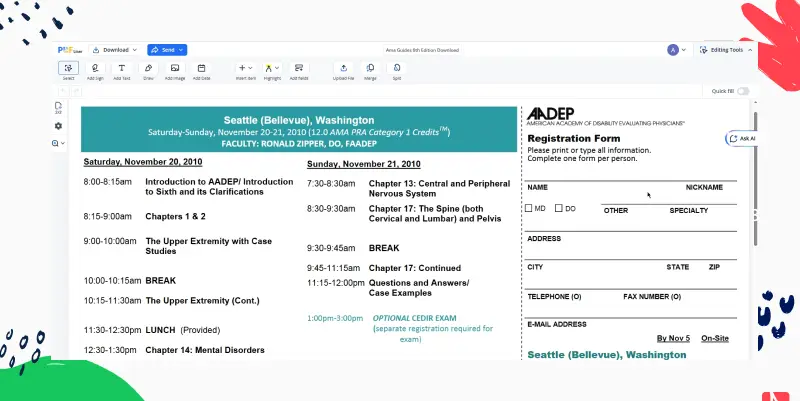Click the PDF app logo
Viewport: 800px width, 401px height.
pos(70,50)
